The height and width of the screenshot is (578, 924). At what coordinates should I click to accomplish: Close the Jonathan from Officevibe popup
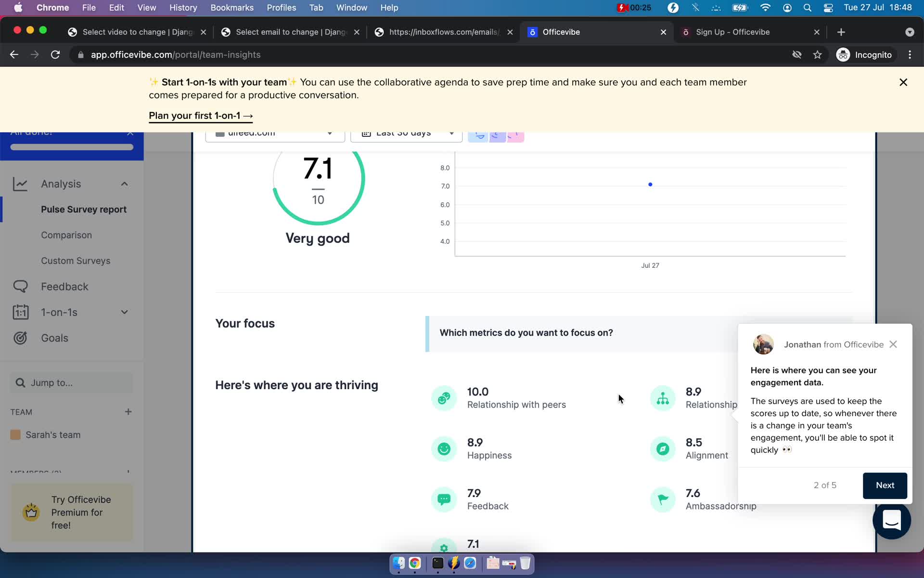click(x=893, y=344)
